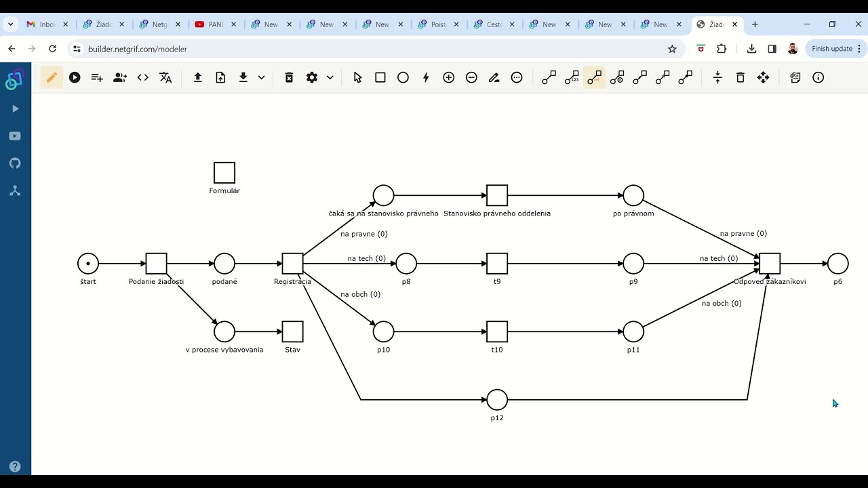This screenshot has width=868, height=488.
Task: Select the trash delete element tool
Action: [741, 78]
